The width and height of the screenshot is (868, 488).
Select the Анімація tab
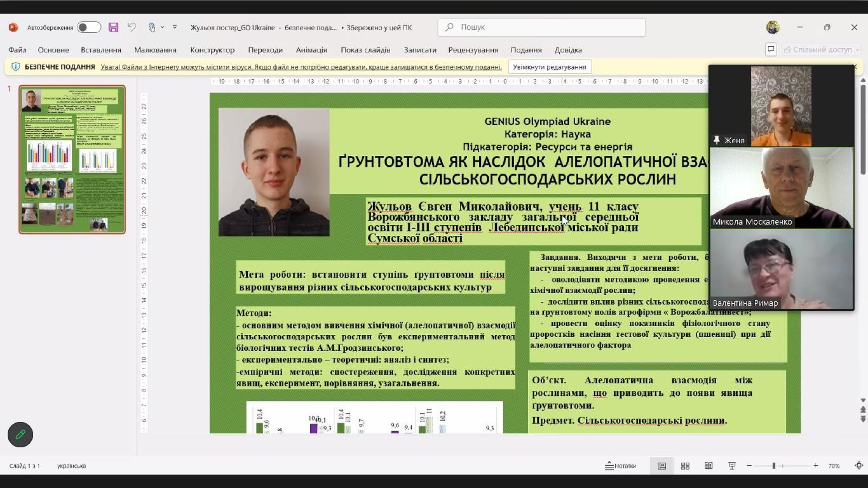pyautogui.click(x=311, y=50)
